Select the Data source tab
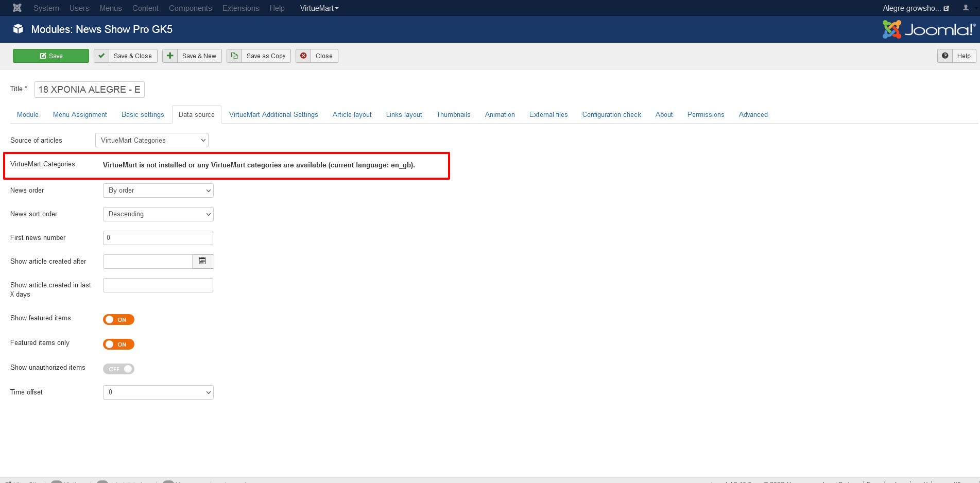This screenshot has height=483, width=980. [197, 115]
